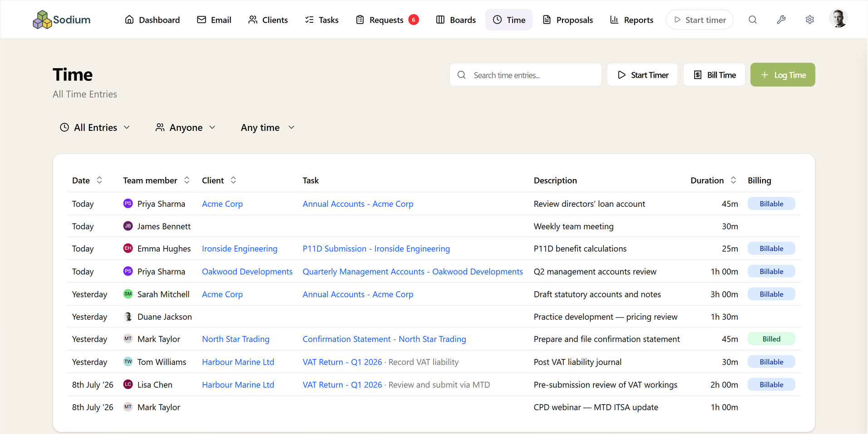Click the Billing column header
The image size is (868, 434).
[x=759, y=180]
